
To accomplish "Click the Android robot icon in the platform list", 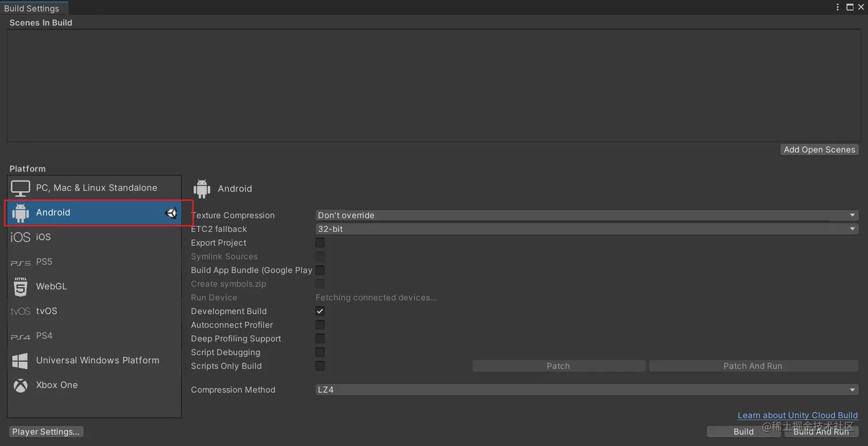I will pos(21,212).
